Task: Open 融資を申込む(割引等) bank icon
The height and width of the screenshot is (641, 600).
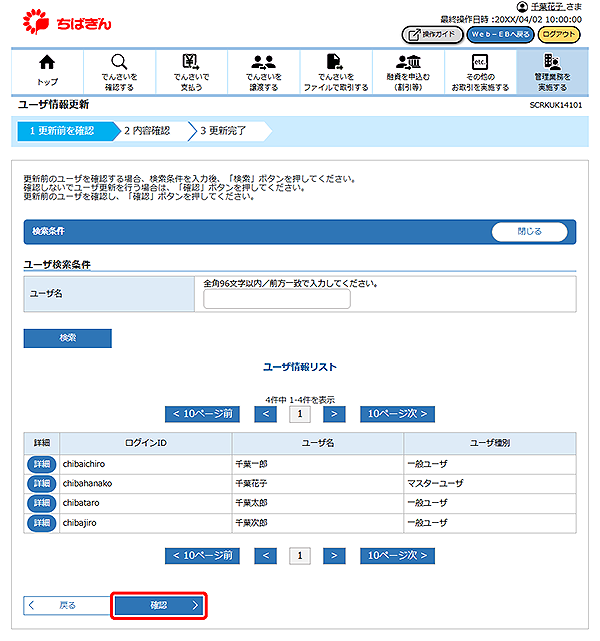Action: 407,71
